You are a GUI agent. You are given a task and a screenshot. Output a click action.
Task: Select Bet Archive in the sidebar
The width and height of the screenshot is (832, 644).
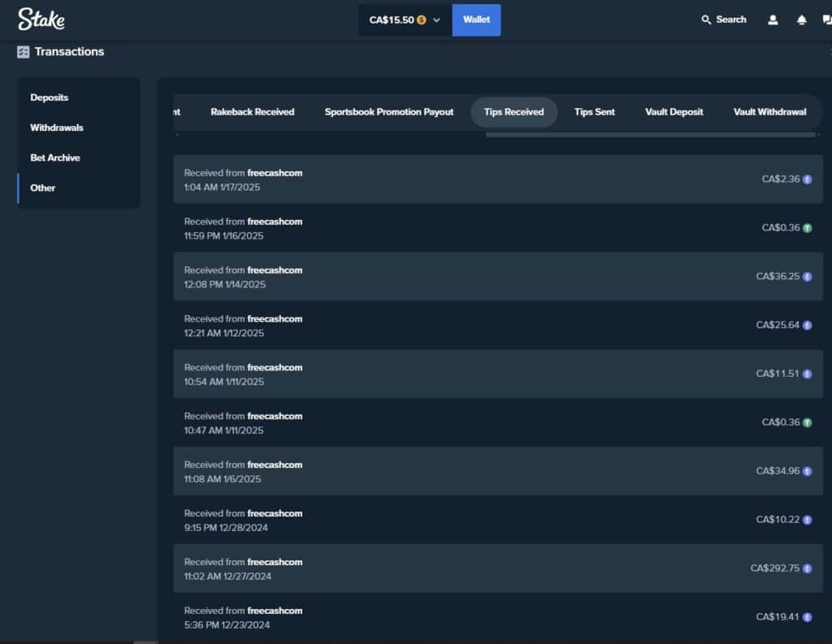coord(55,158)
